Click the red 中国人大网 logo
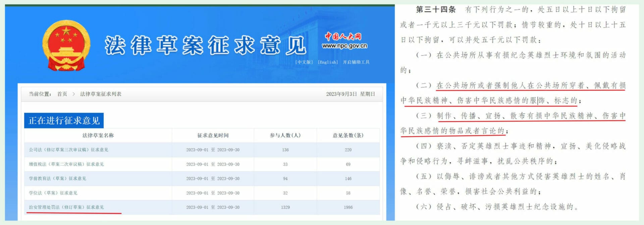 pyautogui.click(x=343, y=36)
